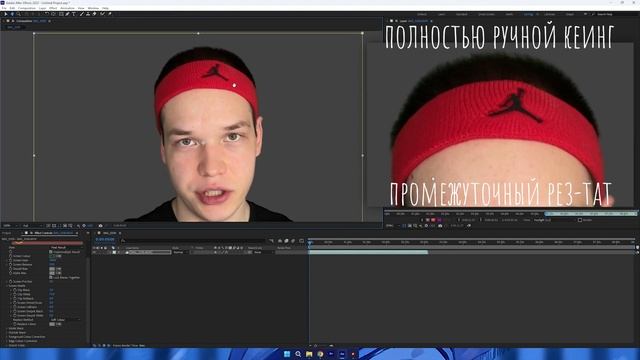This screenshot has height=360, width=640.
Task: Open Chrome from taskbar
Action: tap(320, 354)
